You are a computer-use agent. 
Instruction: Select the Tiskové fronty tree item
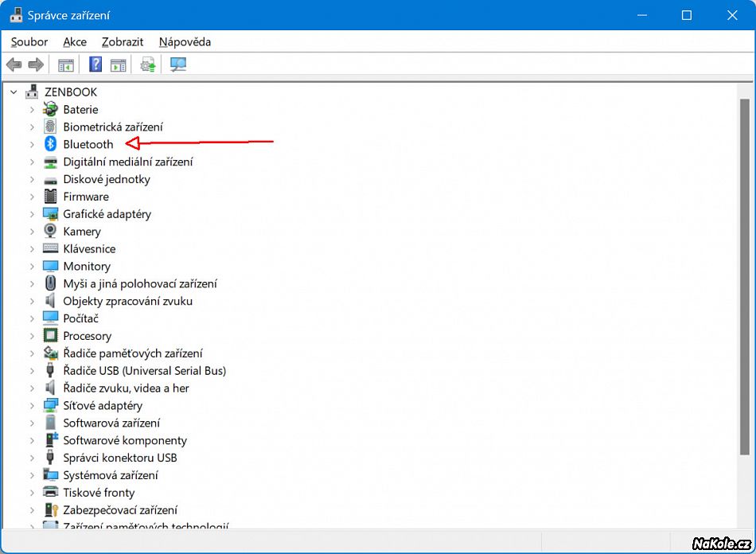coord(99,493)
